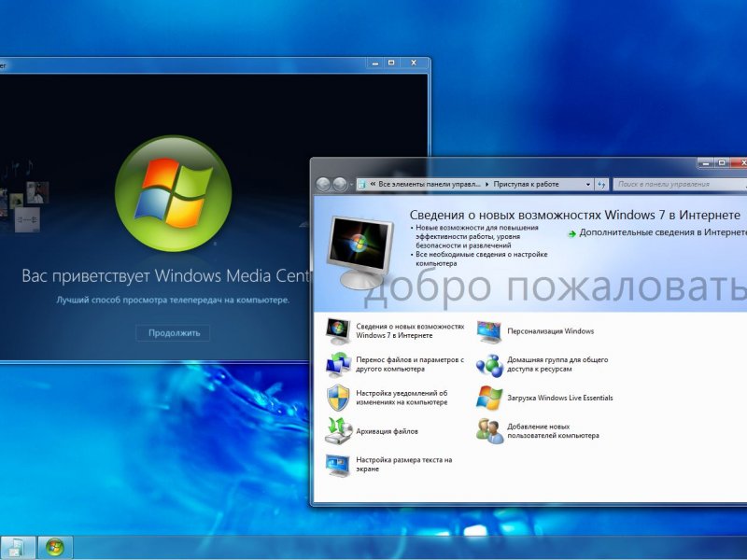Click the Продолжить button in Media Center
Screen dimensions: 747x560
[174, 333]
